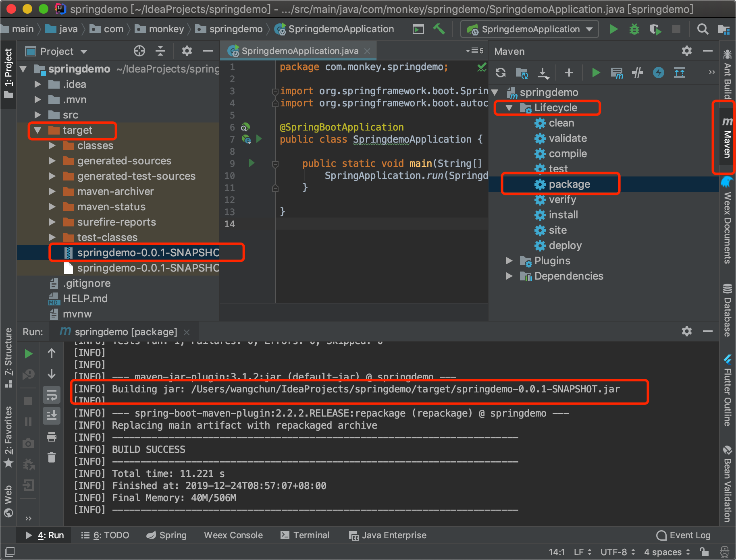Toggle the Database side tool button
This screenshot has width=736, height=560.
[727, 310]
